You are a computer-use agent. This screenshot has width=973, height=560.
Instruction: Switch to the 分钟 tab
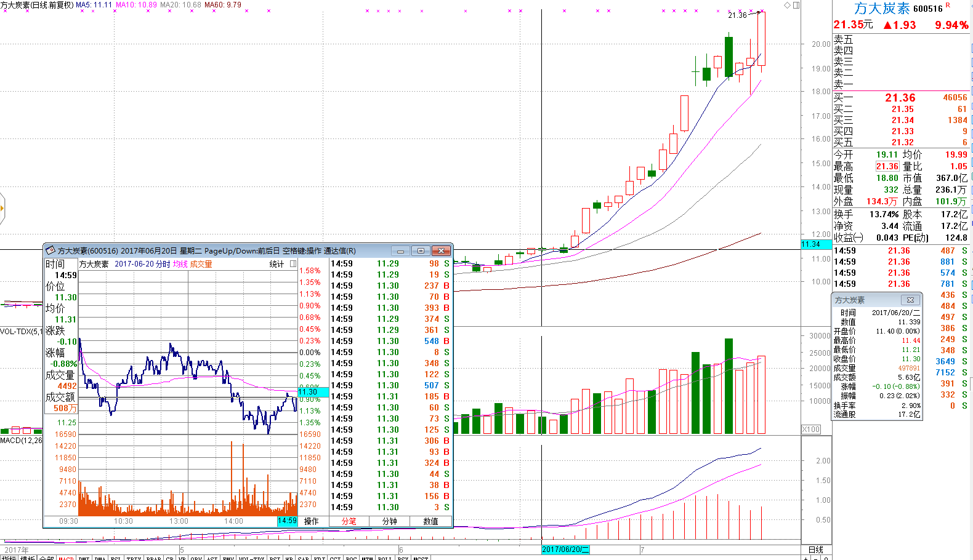tap(390, 521)
